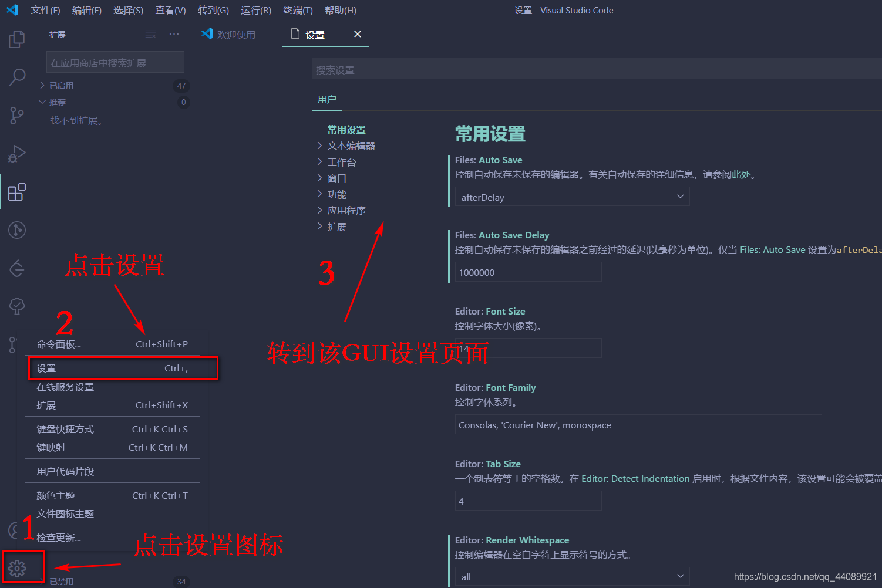Expand 应用程序 settings category

pos(346,210)
